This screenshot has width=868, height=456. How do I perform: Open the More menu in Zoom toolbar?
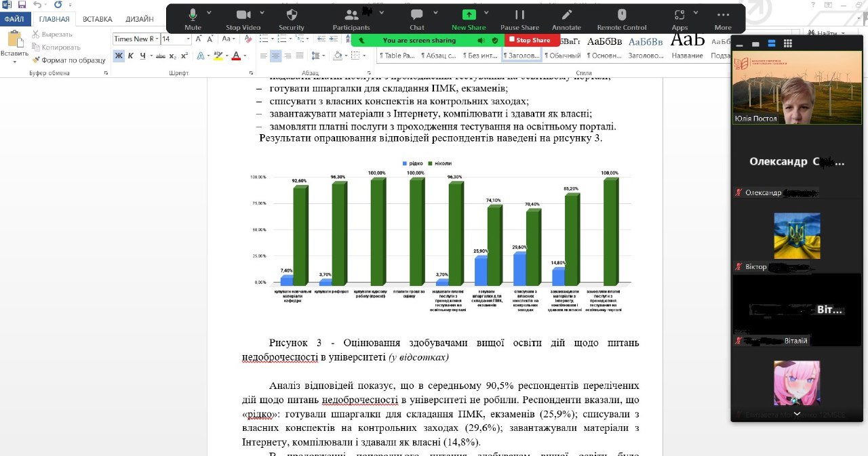(723, 18)
